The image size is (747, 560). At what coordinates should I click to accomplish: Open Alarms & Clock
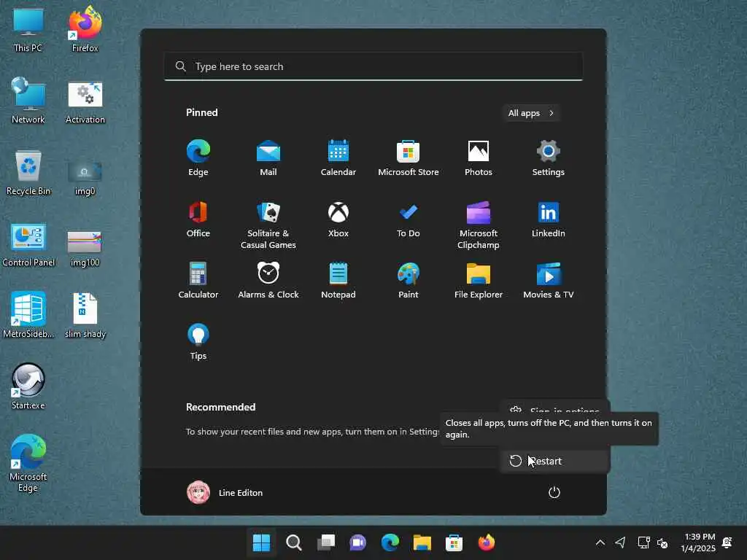268,281
